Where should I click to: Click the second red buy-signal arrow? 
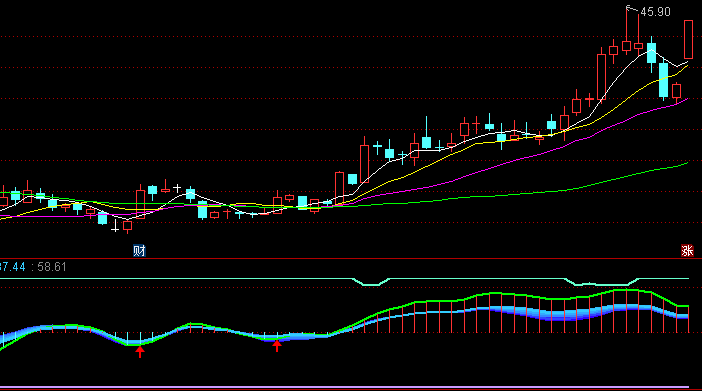point(277,345)
